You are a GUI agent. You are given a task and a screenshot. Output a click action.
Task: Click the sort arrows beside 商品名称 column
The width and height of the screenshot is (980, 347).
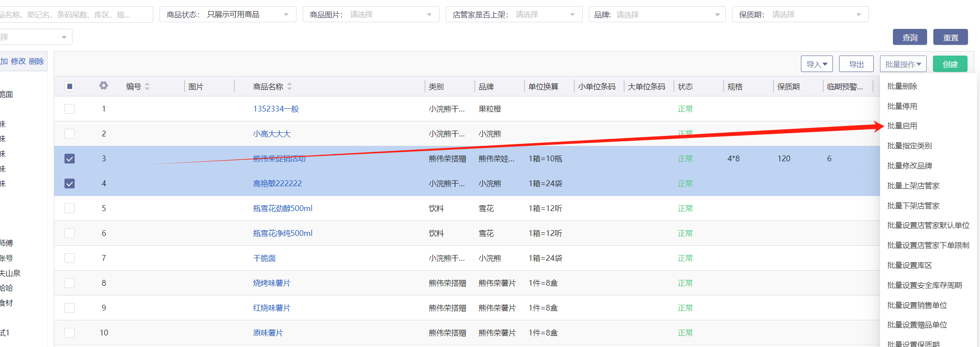click(x=289, y=87)
